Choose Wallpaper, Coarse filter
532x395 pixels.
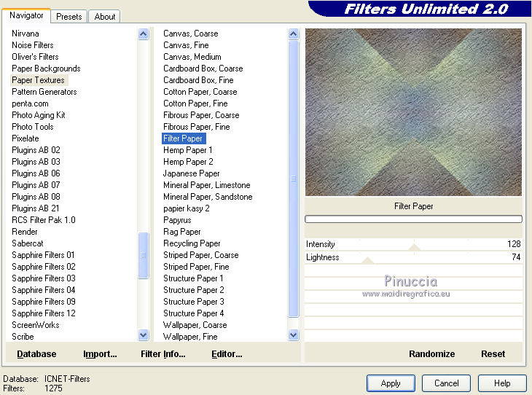(195, 325)
